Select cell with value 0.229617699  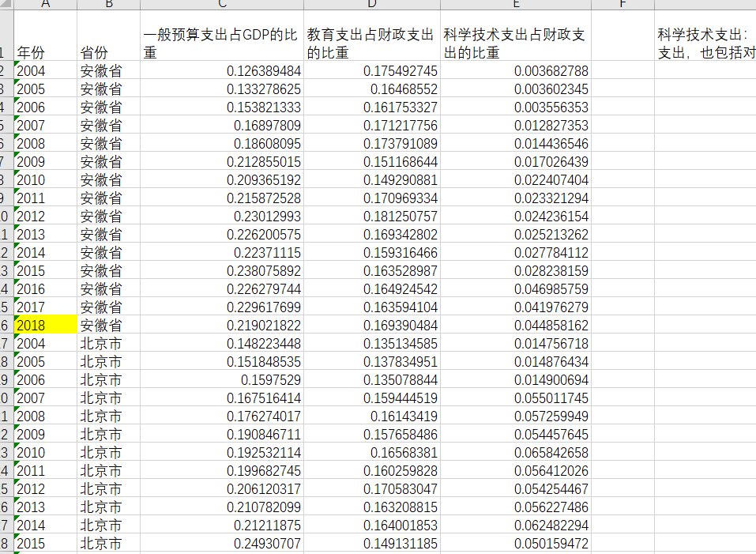(x=222, y=307)
